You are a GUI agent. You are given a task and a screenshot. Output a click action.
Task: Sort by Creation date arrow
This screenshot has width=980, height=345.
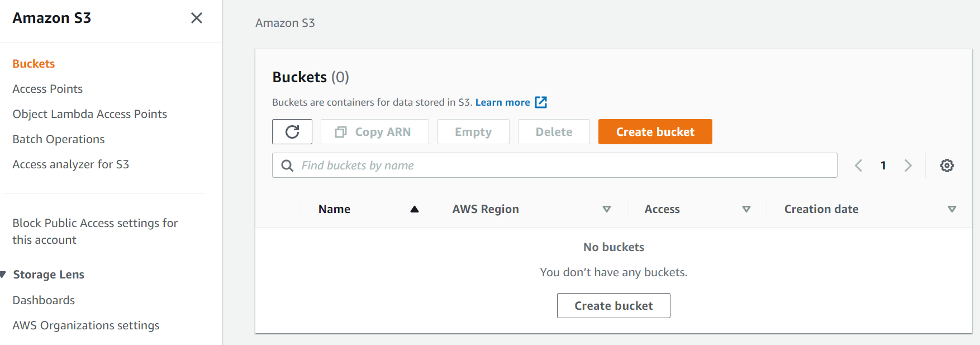(x=952, y=209)
